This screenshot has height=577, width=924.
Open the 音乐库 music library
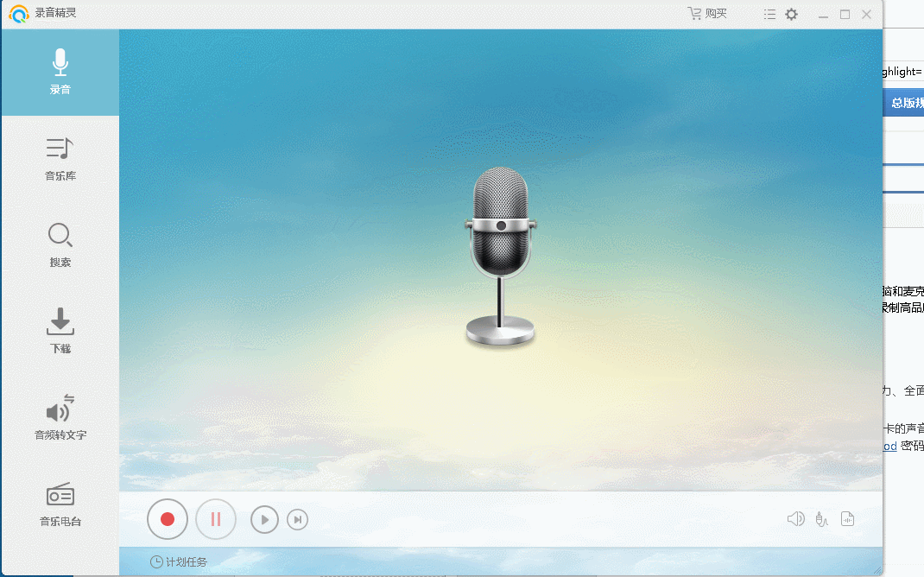[60, 160]
